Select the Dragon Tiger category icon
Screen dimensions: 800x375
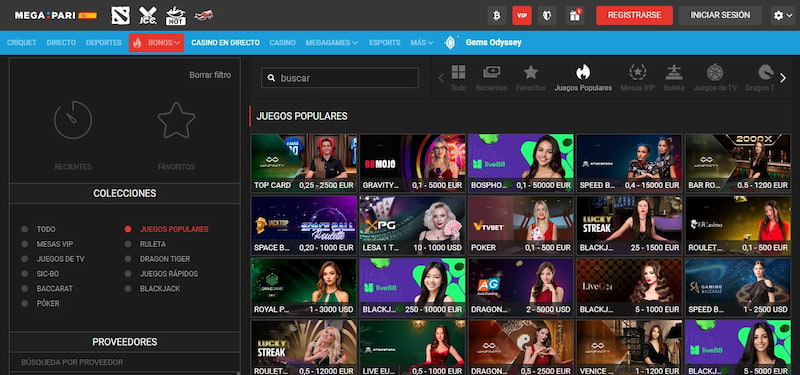(765, 72)
